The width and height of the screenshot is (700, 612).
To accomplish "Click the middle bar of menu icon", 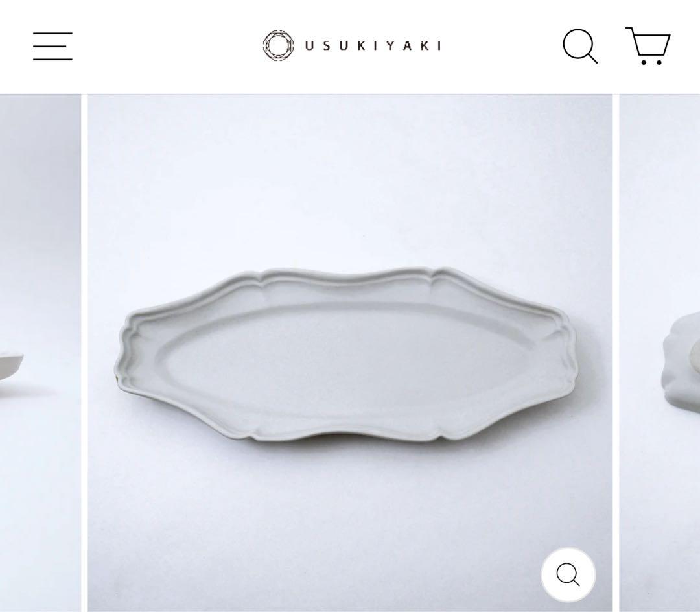I will (52, 46).
